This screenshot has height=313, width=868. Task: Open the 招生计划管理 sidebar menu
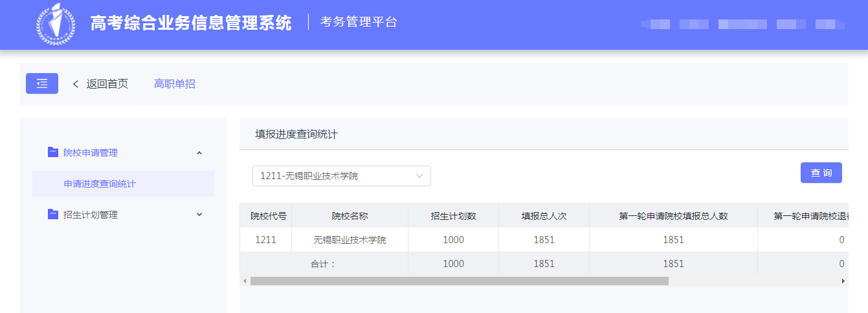pyautogui.click(x=91, y=215)
